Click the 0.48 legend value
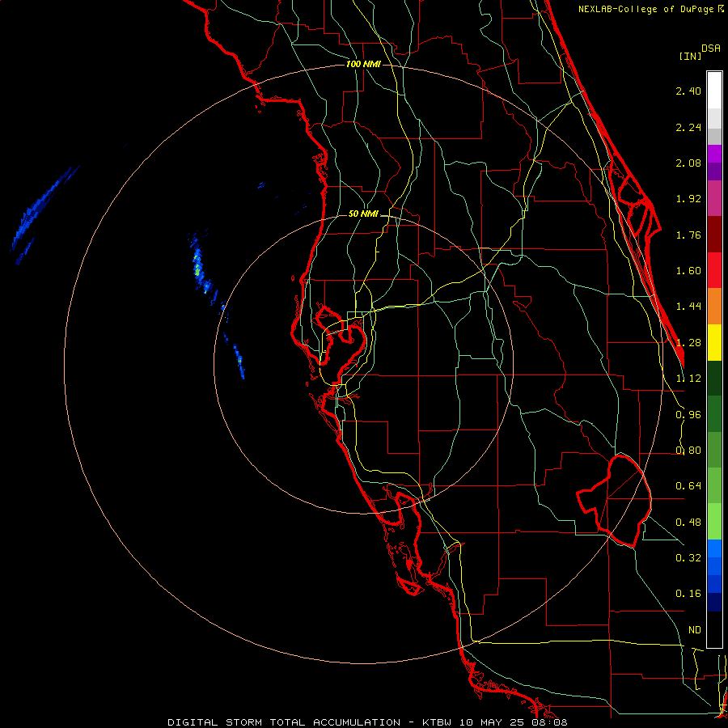Screen dimensions: 728x728 [x=688, y=523]
